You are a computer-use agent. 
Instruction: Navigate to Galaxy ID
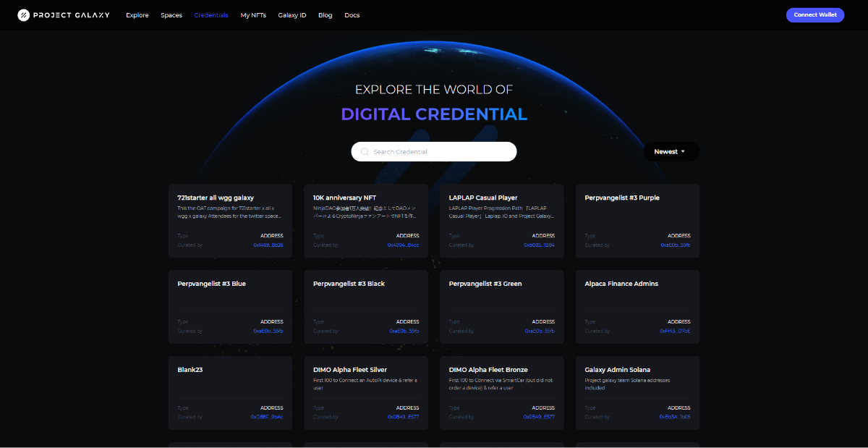pyautogui.click(x=292, y=15)
